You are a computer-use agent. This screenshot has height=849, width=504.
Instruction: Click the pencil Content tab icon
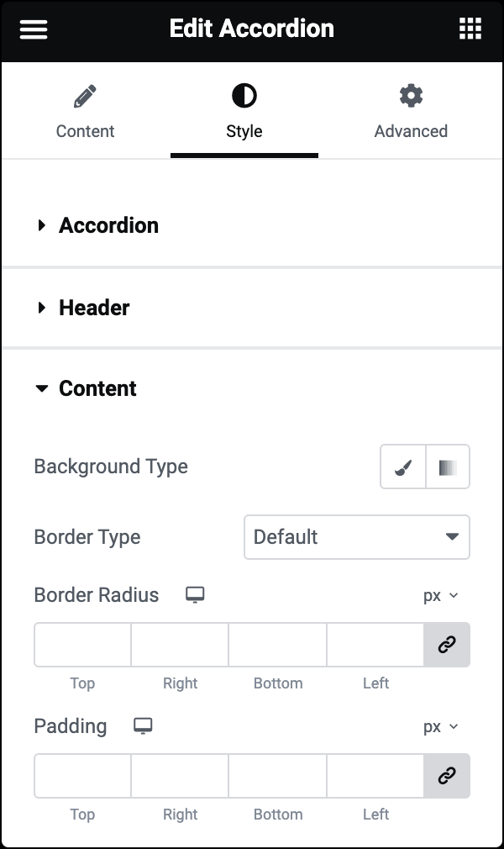pyautogui.click(x=85, y=96)
